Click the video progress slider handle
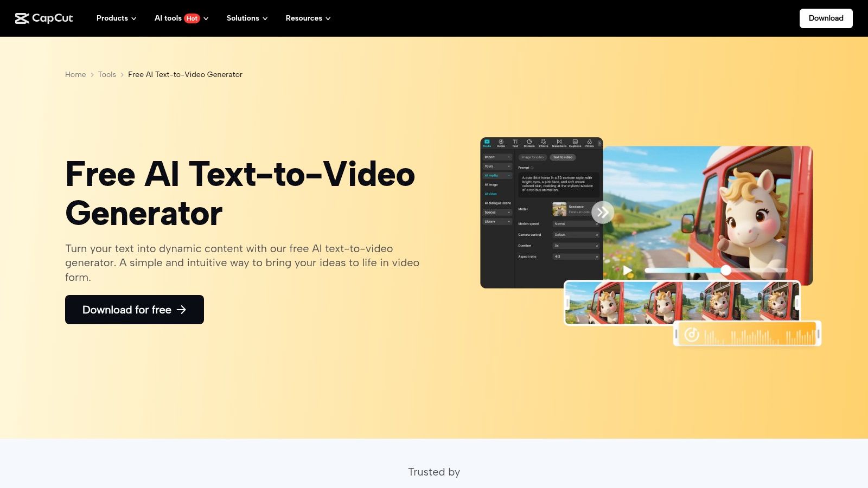The width and height of the screenshot is (868, 488). coord(725,270)
